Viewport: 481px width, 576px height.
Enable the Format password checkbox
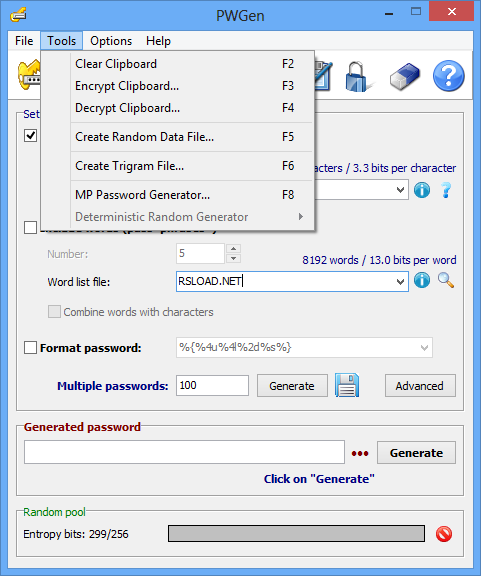30,348
